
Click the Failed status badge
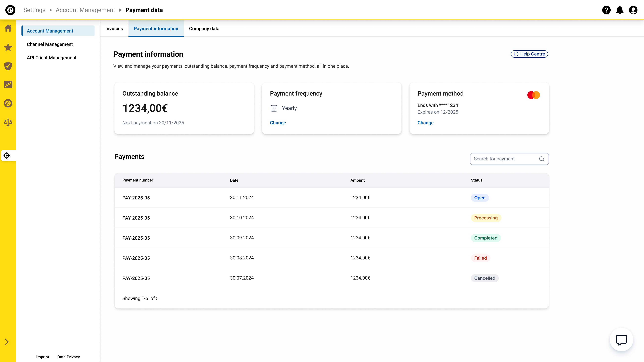(x=480, y=258)
